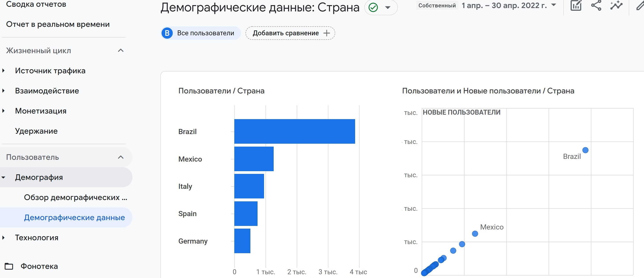The width and height of the screenshot is (644, 278).
Task: Open the Insights sparkline icon
Action: 616,6
